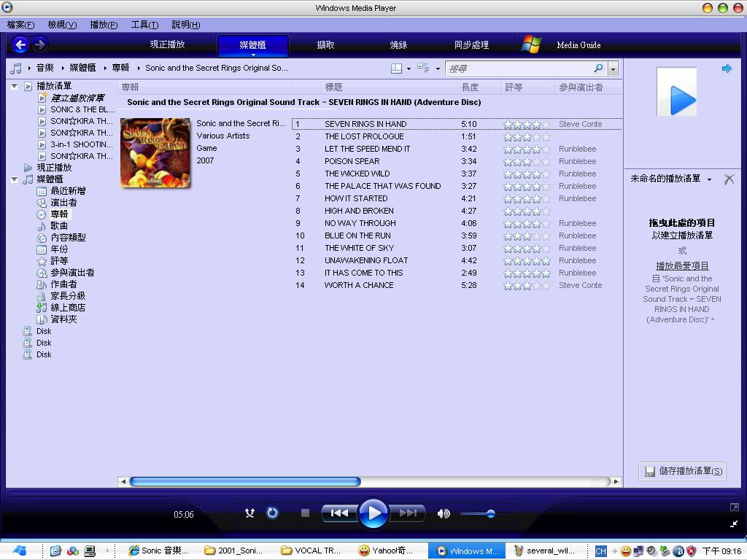Switch to the 燒錄 tab
The width and height of the screenshot is (747, 560).
coord(398,45)
